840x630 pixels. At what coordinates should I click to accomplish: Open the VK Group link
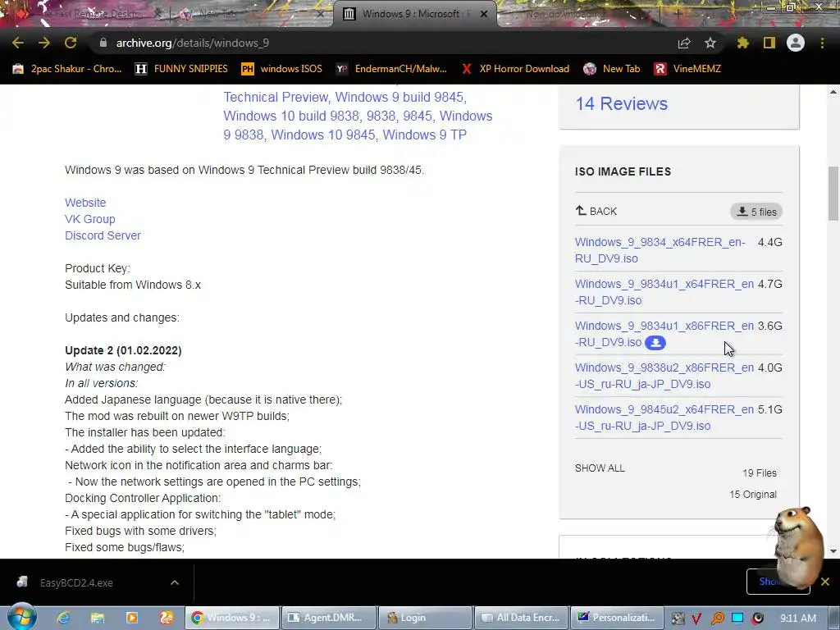(90, 219)
